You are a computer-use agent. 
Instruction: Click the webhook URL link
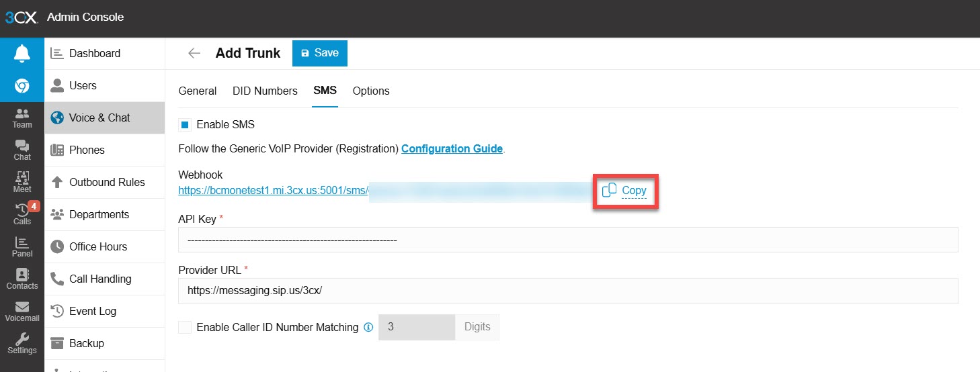click(273, 190)
